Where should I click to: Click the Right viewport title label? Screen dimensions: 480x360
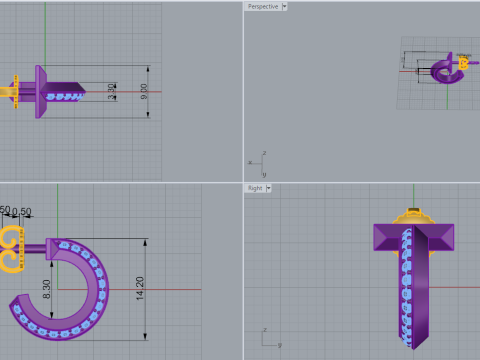click(255, 188)
